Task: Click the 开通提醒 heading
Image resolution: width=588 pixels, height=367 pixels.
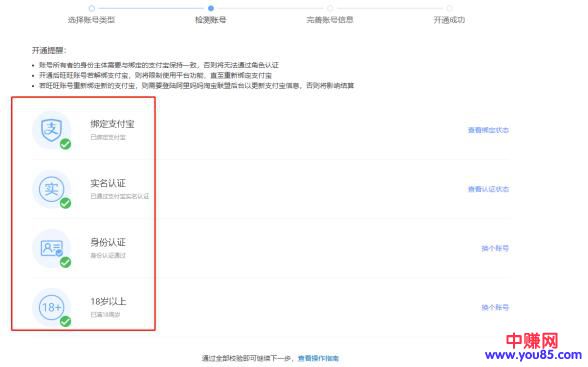Action: click(x=49, y=50)
